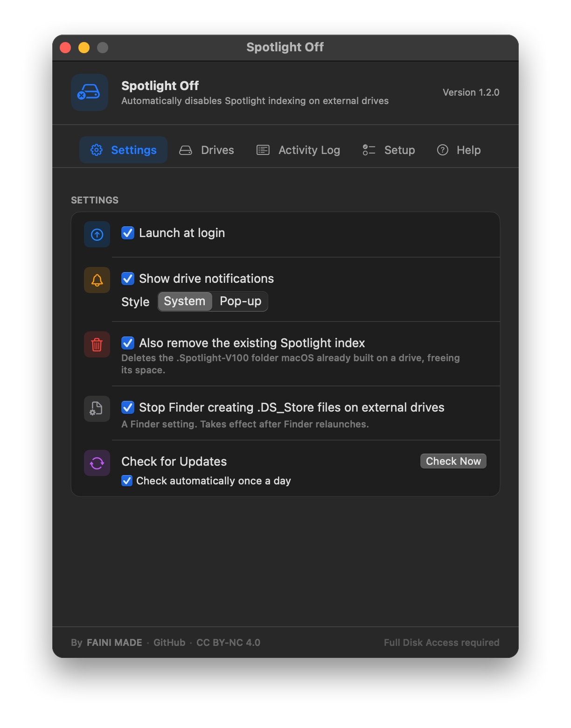Minimize the window with the yellow button
Image resolution: width=571 pixels, height=728 pixels.
pos(84,48)
